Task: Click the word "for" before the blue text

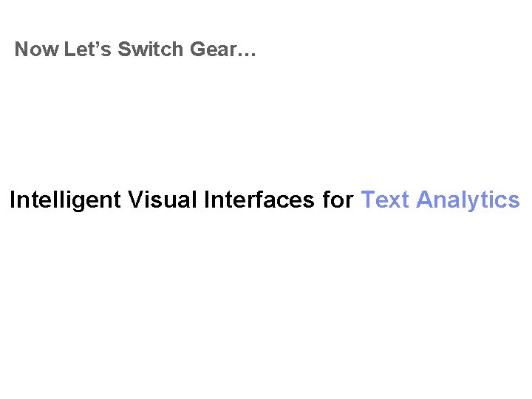Action: coord(338,199)
